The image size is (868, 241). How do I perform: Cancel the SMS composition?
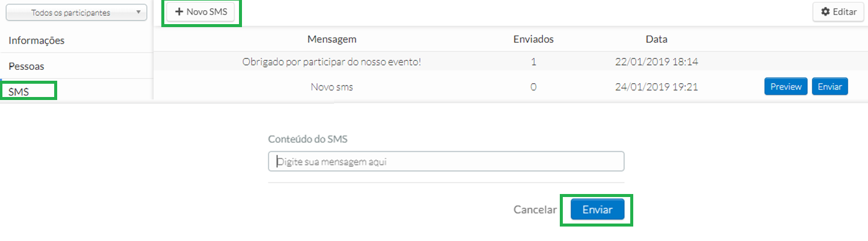(535, 210)
